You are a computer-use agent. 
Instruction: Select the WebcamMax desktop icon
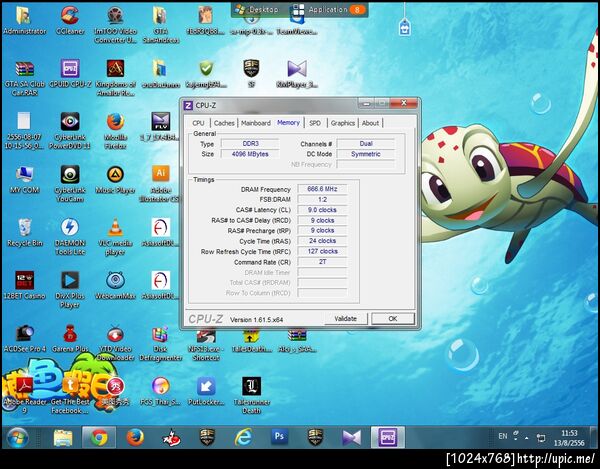[x=115, y=285]
